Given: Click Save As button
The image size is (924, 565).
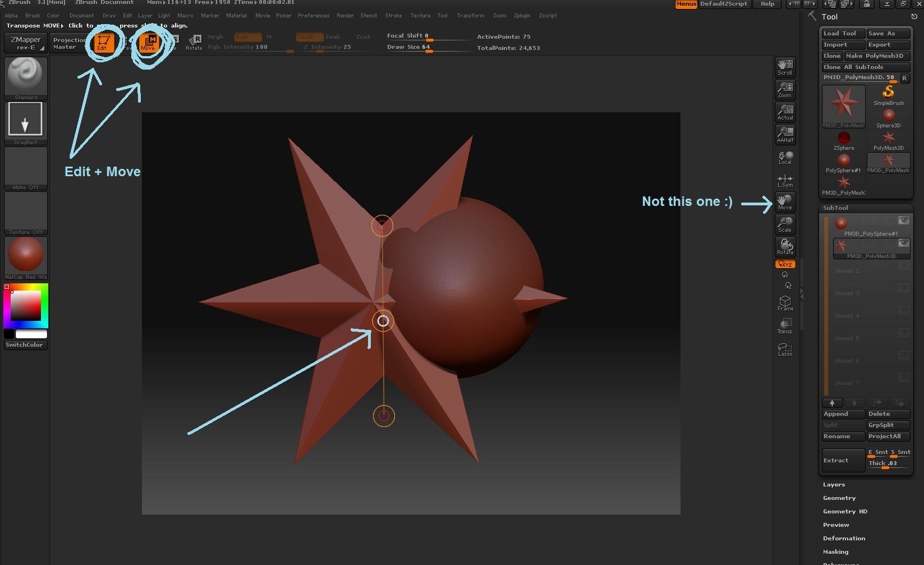Looking at the screenshot, I should [x=888, y=34].
